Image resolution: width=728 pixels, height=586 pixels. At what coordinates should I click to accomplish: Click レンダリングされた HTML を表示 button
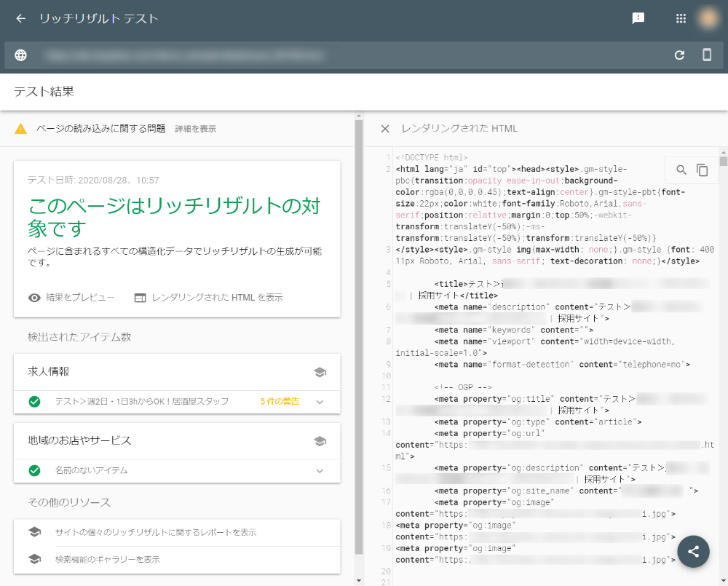point(208,298)
